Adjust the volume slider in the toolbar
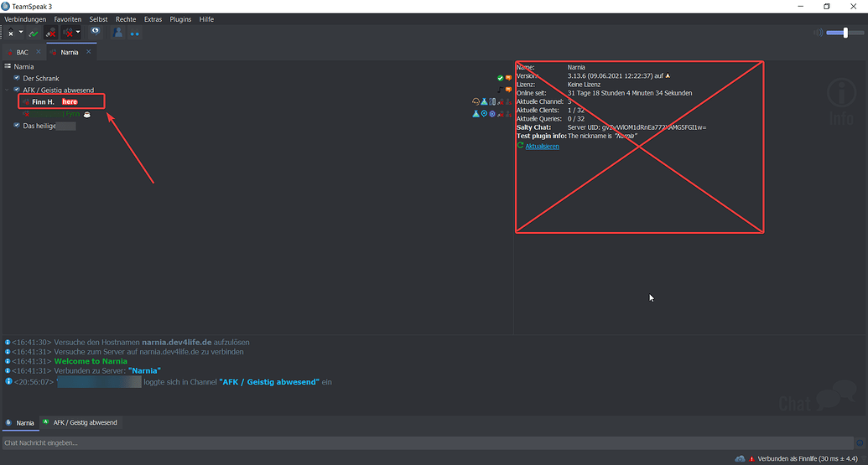The height and width of the screenshot is (465, 868). tap(845, 34)
